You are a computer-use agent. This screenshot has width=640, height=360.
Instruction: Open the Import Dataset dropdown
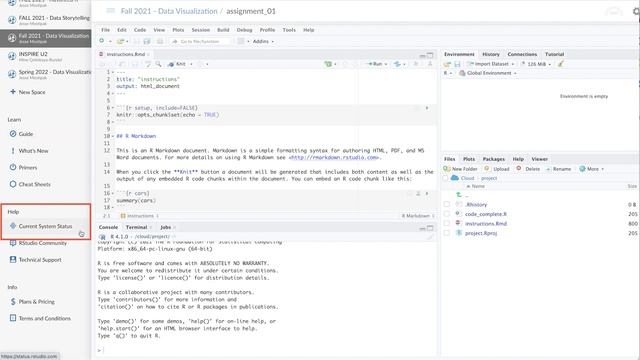pos(491,64)
